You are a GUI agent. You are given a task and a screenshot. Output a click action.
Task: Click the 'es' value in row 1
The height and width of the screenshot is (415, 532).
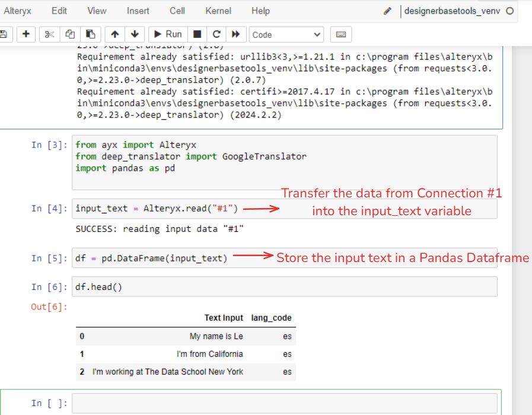coord(287,354)
